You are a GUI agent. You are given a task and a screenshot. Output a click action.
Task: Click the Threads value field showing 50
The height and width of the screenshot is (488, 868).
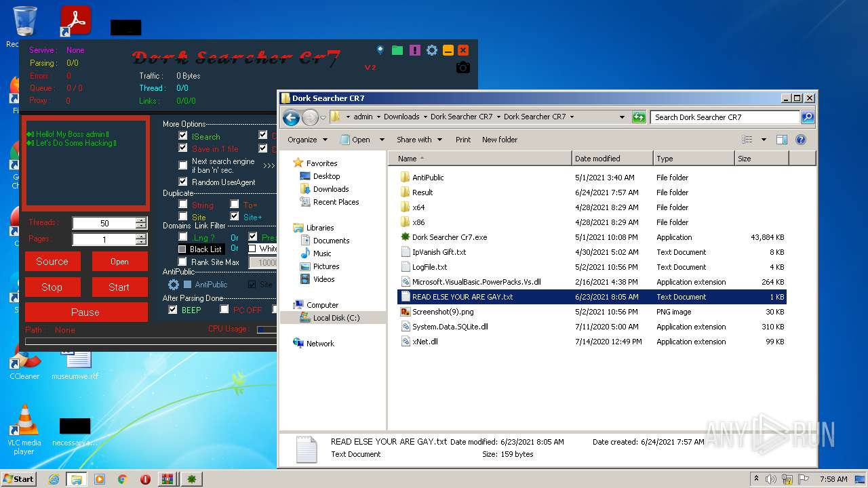point(104,223)
